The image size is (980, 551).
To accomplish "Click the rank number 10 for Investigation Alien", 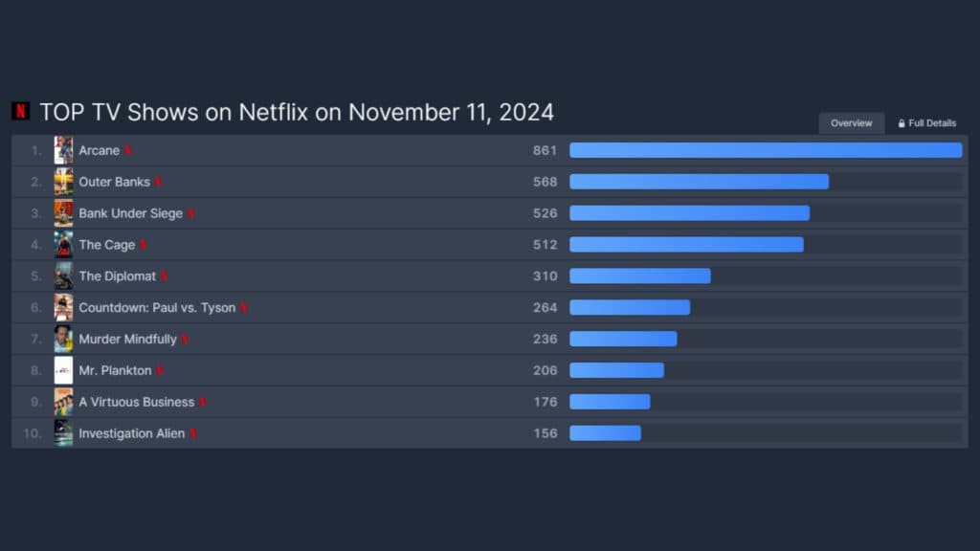I will click(33, 433).
